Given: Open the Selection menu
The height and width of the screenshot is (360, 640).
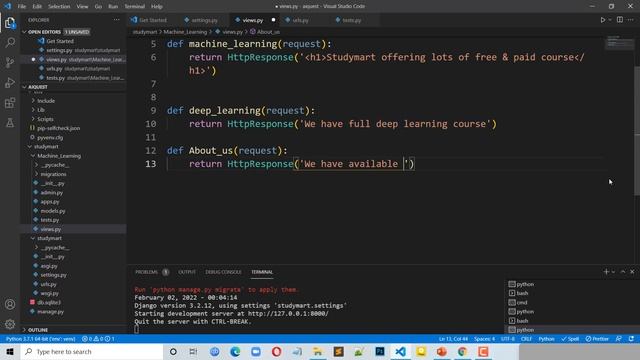Looking at the screenshot, I should pos(59,7).
